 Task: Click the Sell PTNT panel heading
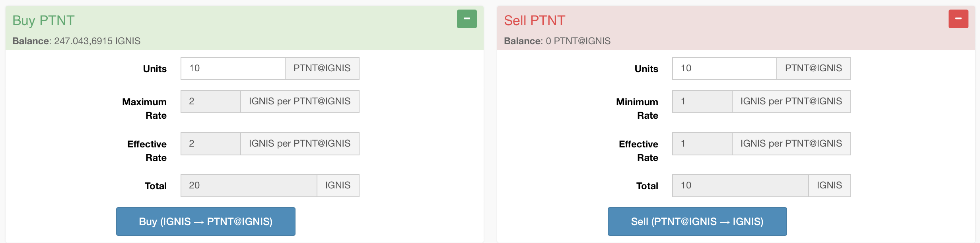(535, 20)
